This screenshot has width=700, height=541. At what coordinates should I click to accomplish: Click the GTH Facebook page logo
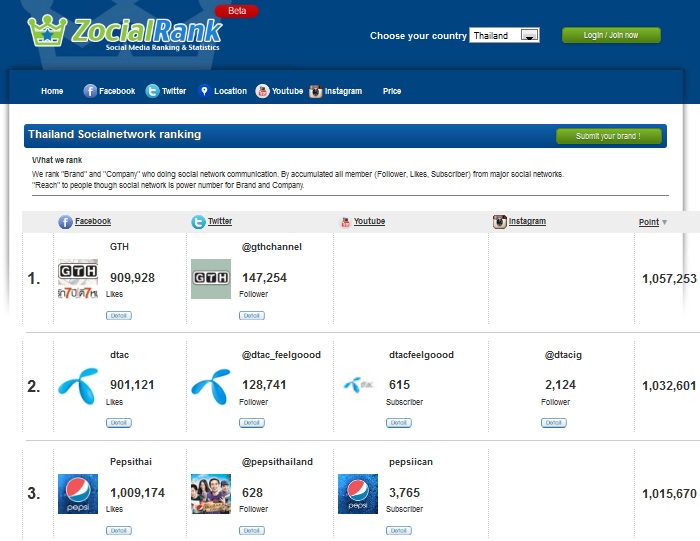coord(78,279)
